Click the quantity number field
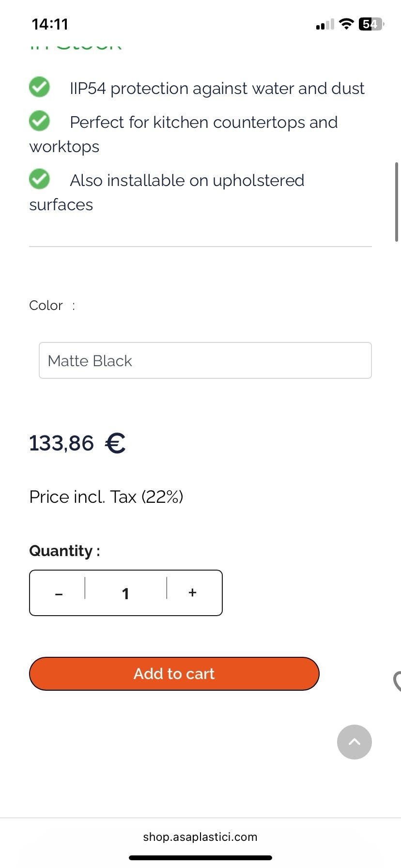The height and width of the screenshot is (868, 401). (125, 593)
